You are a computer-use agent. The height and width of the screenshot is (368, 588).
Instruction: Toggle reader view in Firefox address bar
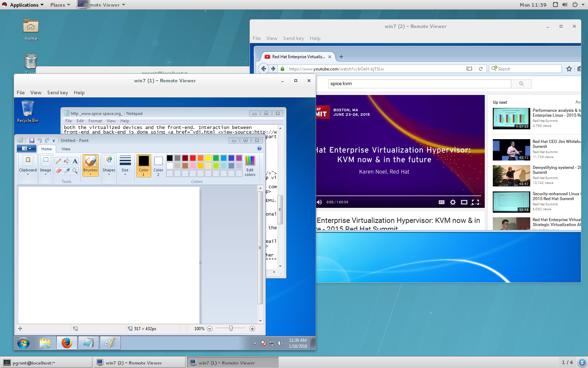tap(469, 69)
